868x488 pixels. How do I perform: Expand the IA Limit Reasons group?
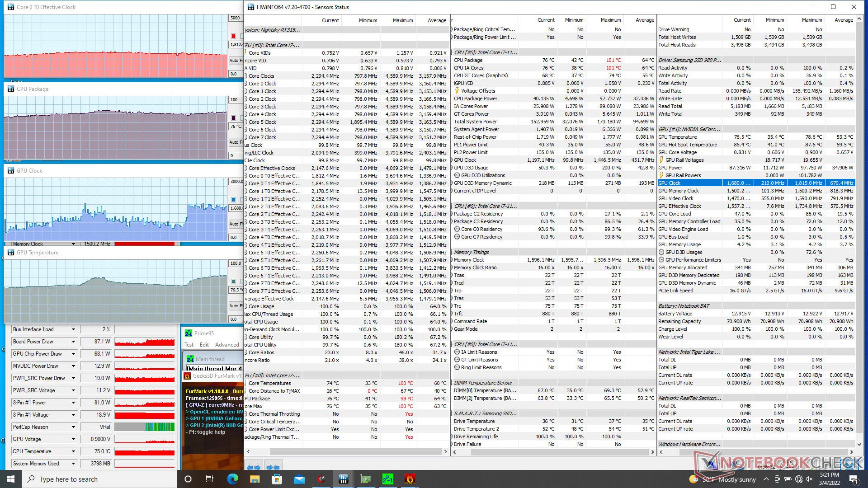tap(457, 352)
